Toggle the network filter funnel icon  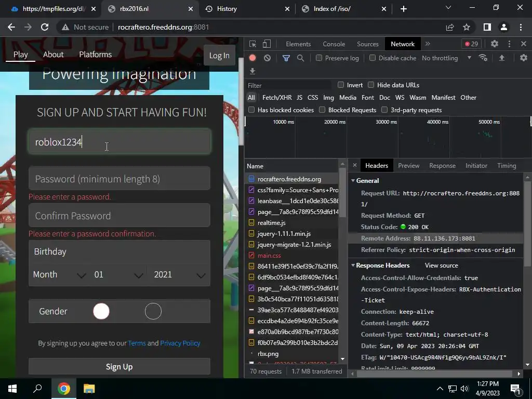point(286,58)
